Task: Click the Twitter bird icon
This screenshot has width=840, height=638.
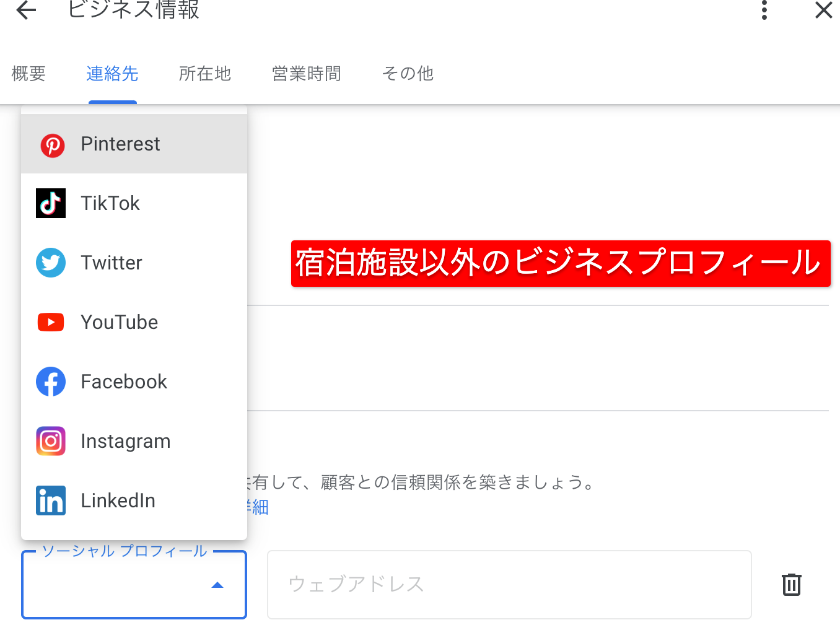Action: 51,263
